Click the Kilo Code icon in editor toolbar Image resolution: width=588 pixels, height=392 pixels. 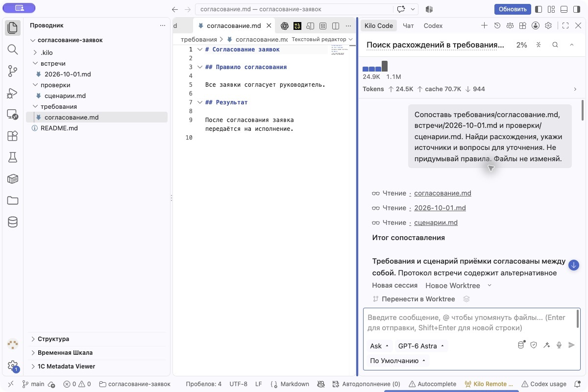pyautogui.click(x=297, y=26)
